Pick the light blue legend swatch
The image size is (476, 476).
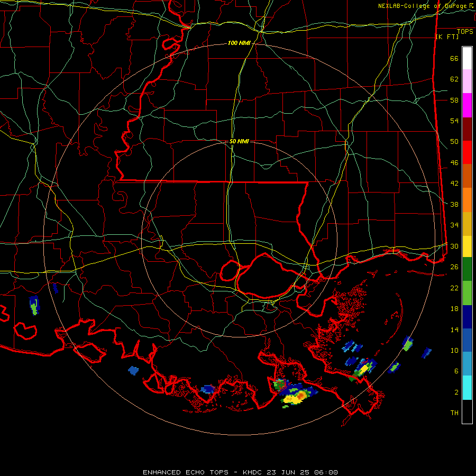coord(467,364)
